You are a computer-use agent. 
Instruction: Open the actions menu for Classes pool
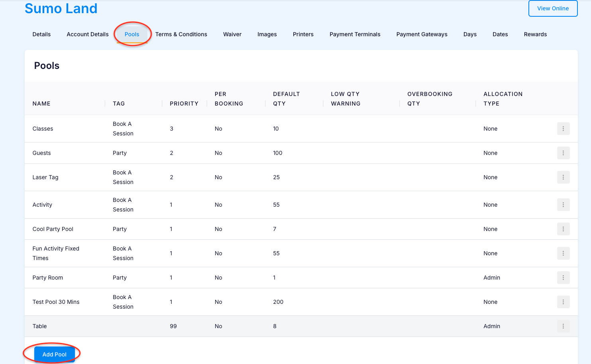click(x=563, y=129)
